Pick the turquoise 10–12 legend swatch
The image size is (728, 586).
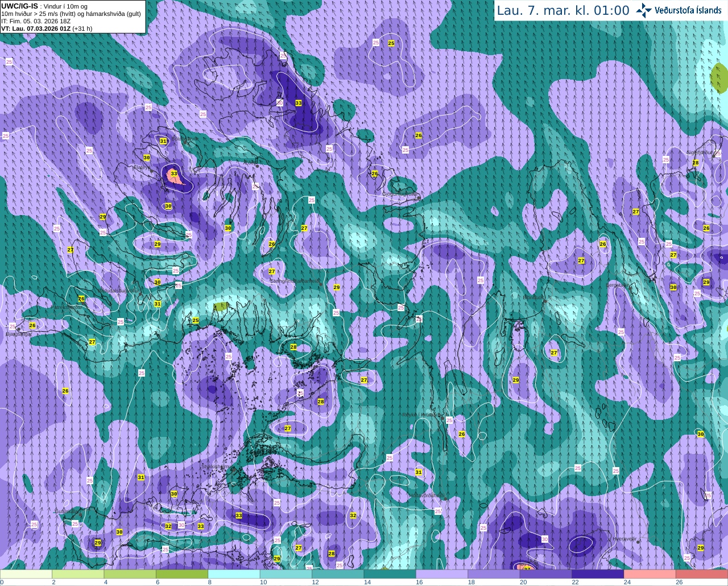tap(286, 574)
